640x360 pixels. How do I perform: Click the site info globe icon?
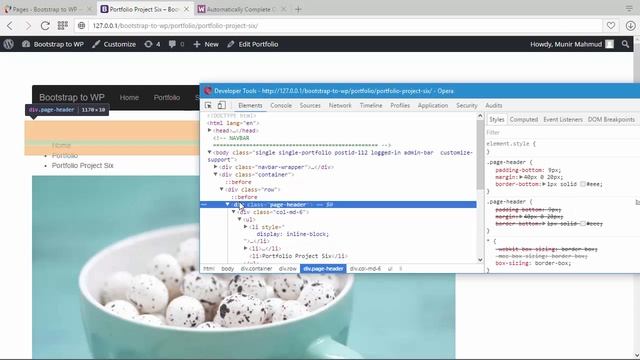(x=82, y=26)
